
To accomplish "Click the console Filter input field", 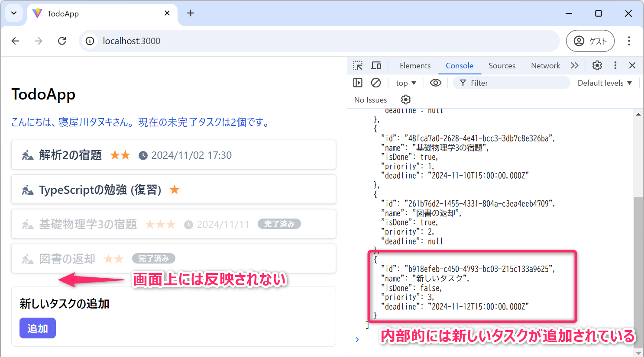I will (x=515, y=83).
